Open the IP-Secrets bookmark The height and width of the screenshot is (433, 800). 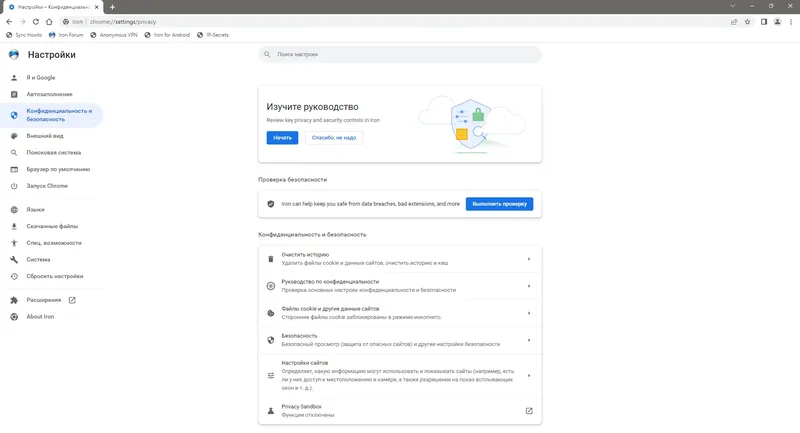[213, 35]
